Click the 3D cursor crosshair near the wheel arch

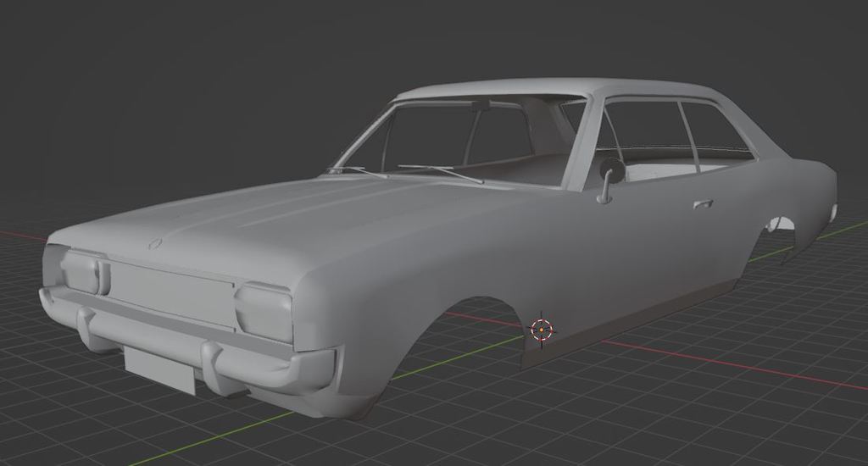pyautogui.click(x=542, y=330)
